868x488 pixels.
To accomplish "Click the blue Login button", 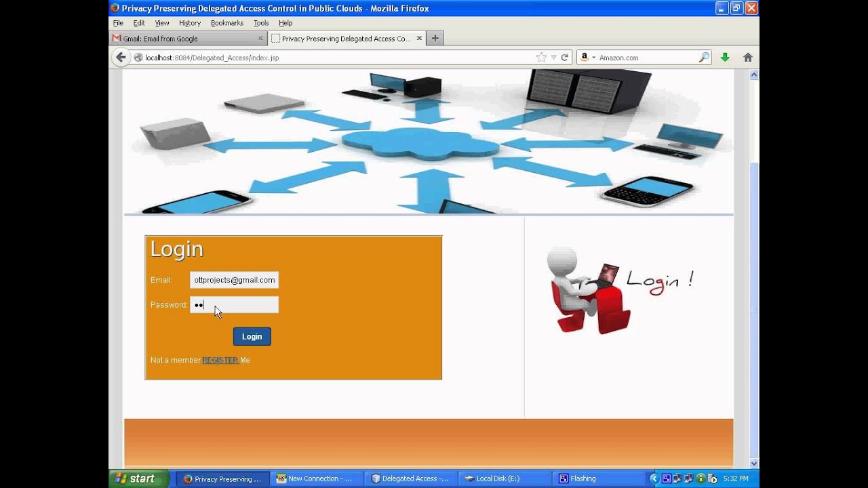I will click(252, 337).
